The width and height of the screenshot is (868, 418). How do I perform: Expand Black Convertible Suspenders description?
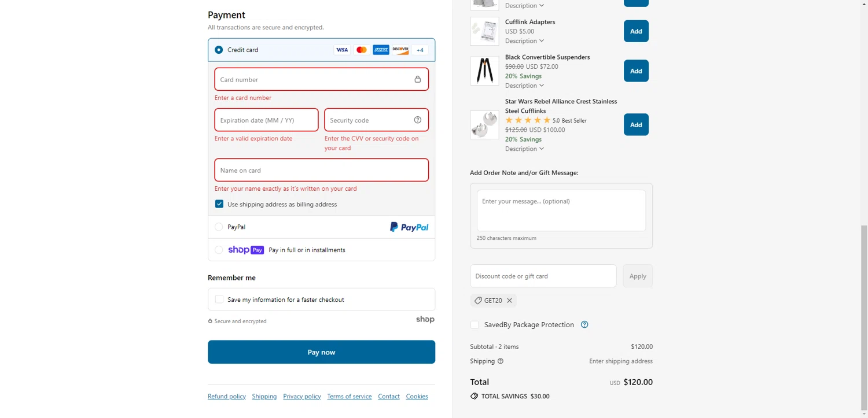(524, 86)
